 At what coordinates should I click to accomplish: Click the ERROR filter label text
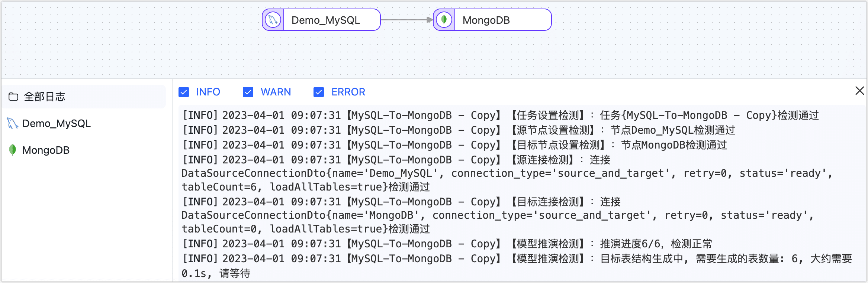pyautogui.click(x=348, y=92)
